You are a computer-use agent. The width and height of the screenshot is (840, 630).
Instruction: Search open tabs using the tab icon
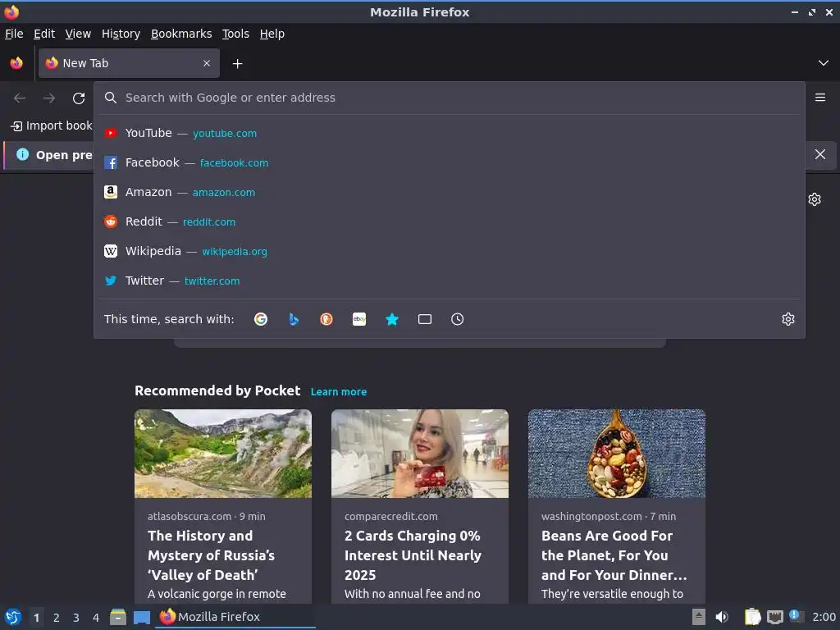(425, 319)
